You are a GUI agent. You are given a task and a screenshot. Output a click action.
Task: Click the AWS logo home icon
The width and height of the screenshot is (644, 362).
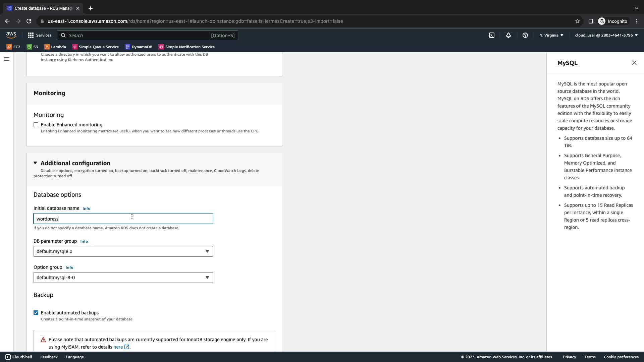11,35
